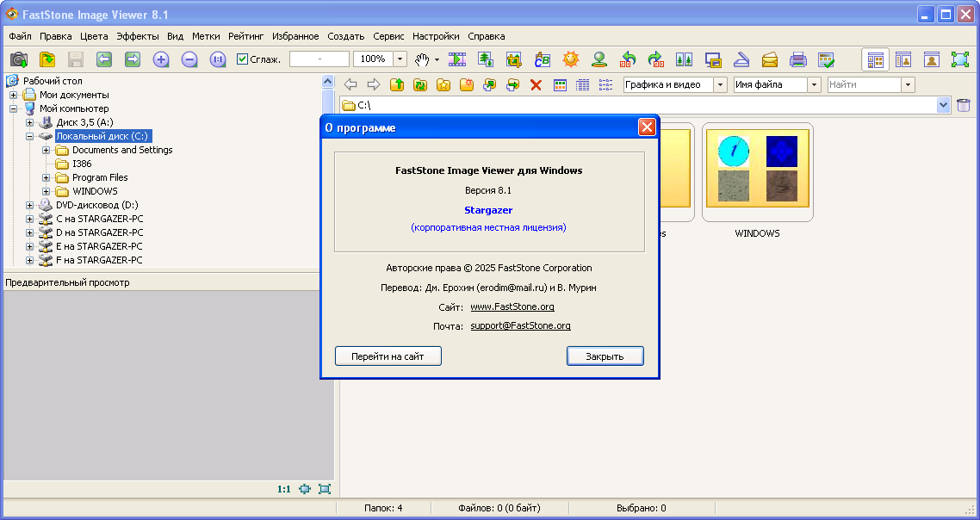Switch to Full Screen view icon
The width and height of the screenshot is (980, 520).
tap(959, 59)
